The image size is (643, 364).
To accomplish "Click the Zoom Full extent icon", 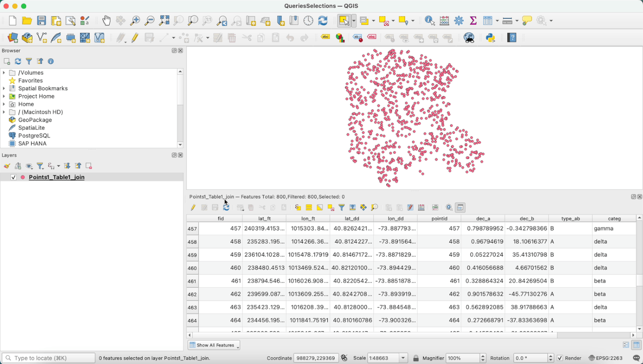I will click(164, 20).
